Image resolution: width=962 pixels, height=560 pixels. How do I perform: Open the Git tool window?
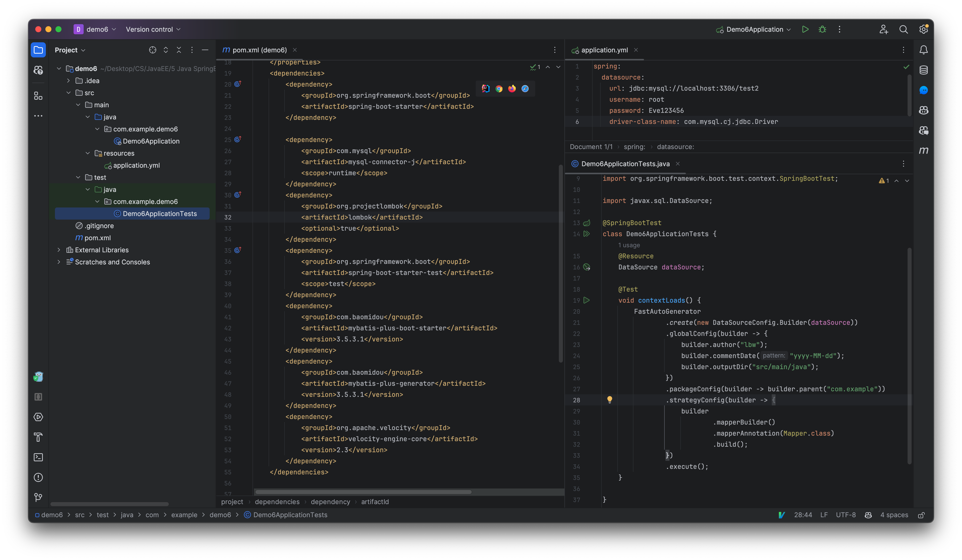point(38,498)
